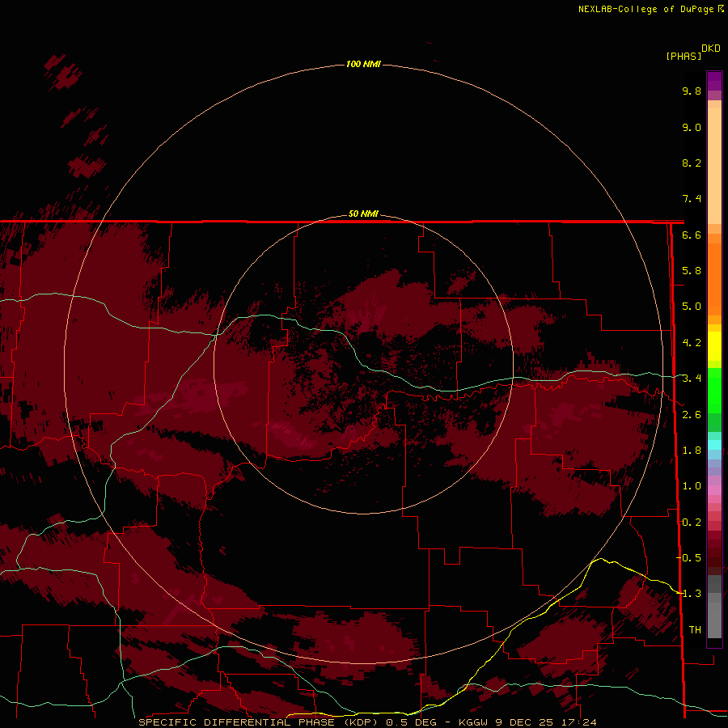728x728 pixels.
Task: Click the SPECIFIC DIFFERENTIAL PHASE (KDP) caption text
Action: coord(257,722)
